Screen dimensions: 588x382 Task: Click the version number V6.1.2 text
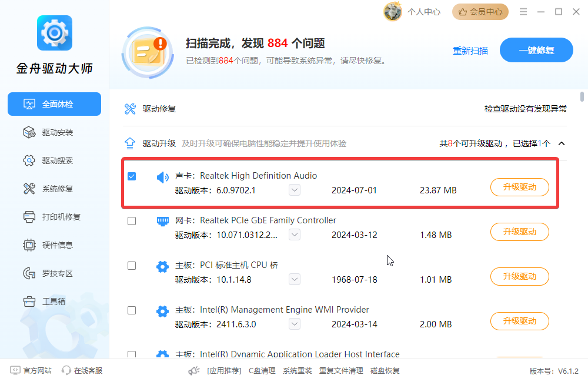tap(568, 371)
